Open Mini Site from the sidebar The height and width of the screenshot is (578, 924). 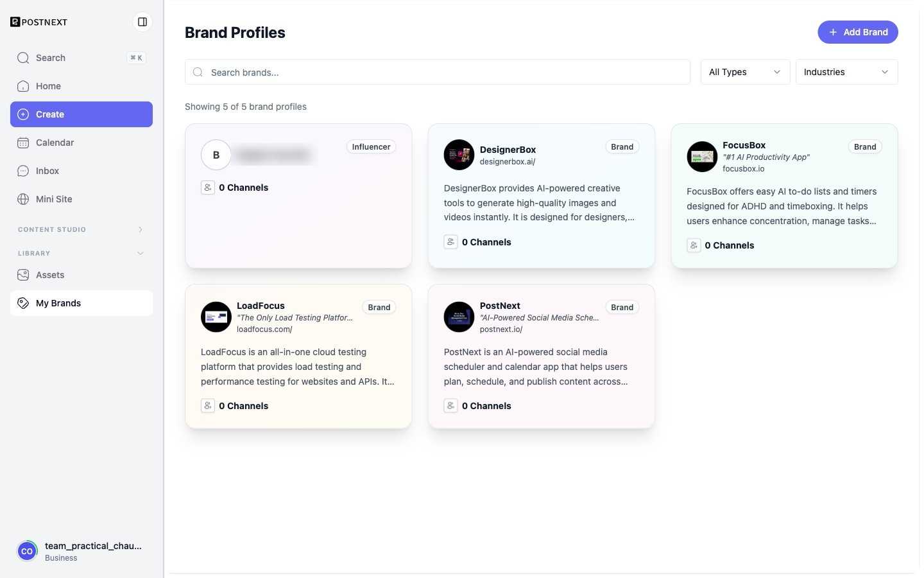pos(81,199)
